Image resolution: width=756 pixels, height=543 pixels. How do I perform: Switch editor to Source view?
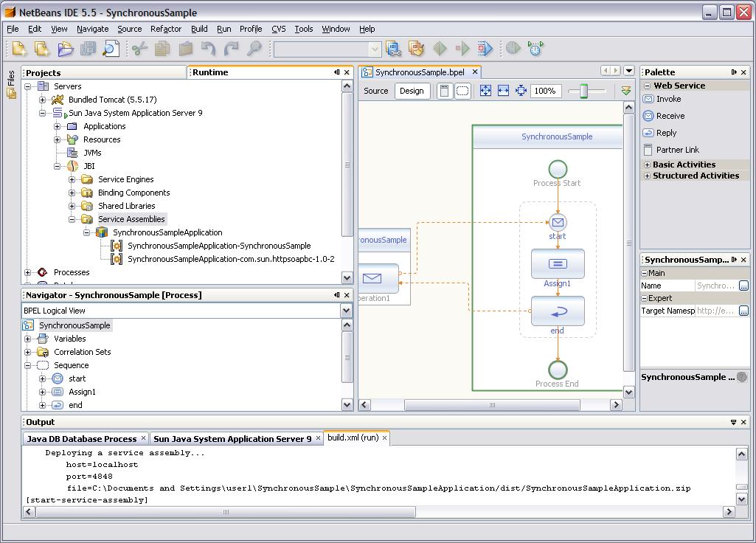(376, 91)
